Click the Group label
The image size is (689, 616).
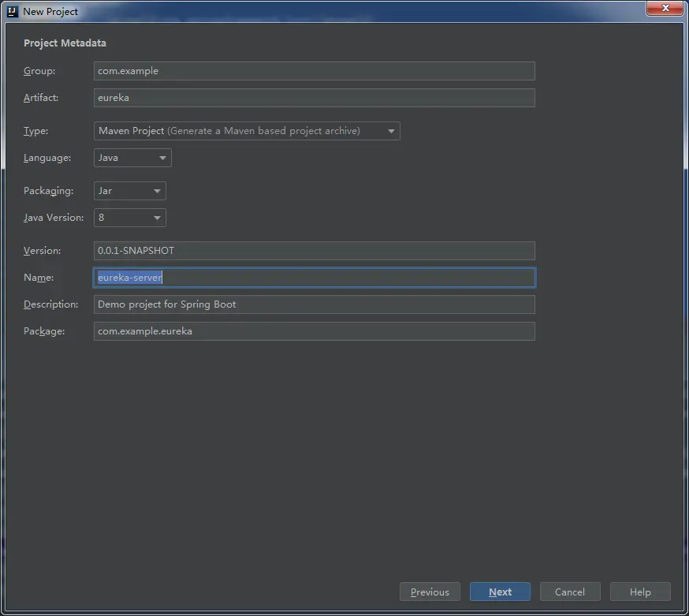click(39, 71)
